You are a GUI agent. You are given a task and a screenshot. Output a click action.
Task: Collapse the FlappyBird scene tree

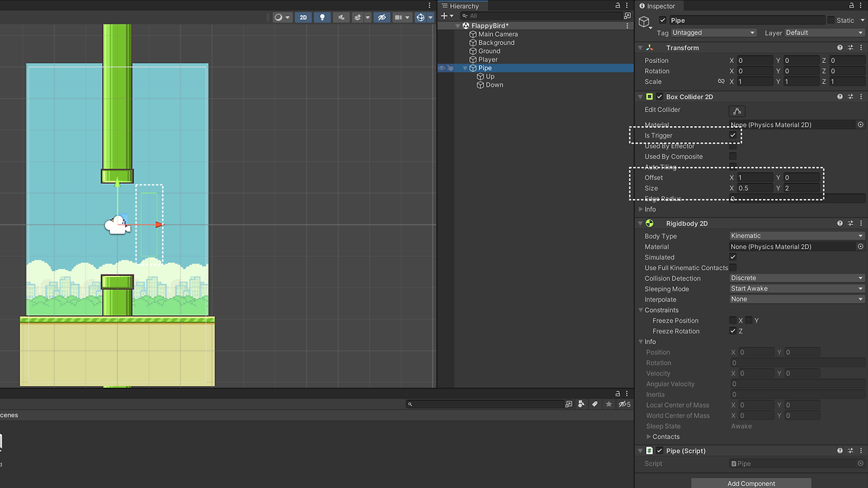[458, 26]
